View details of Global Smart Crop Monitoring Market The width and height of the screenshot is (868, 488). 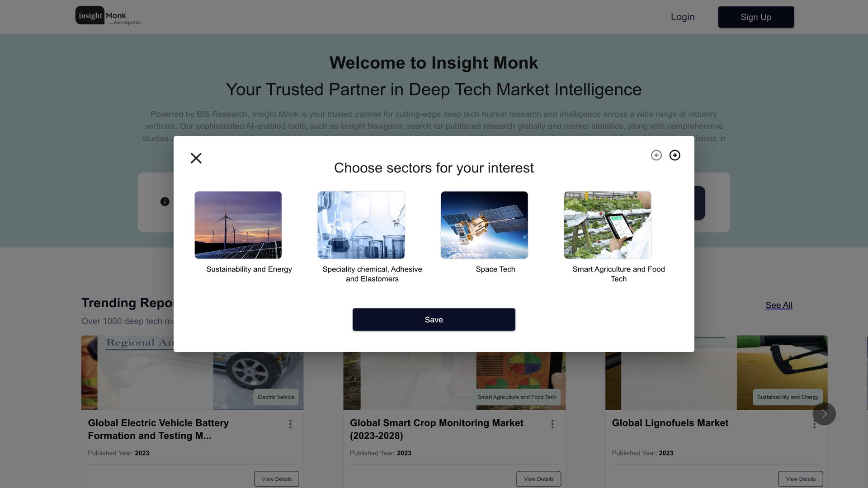pos(538,479)
